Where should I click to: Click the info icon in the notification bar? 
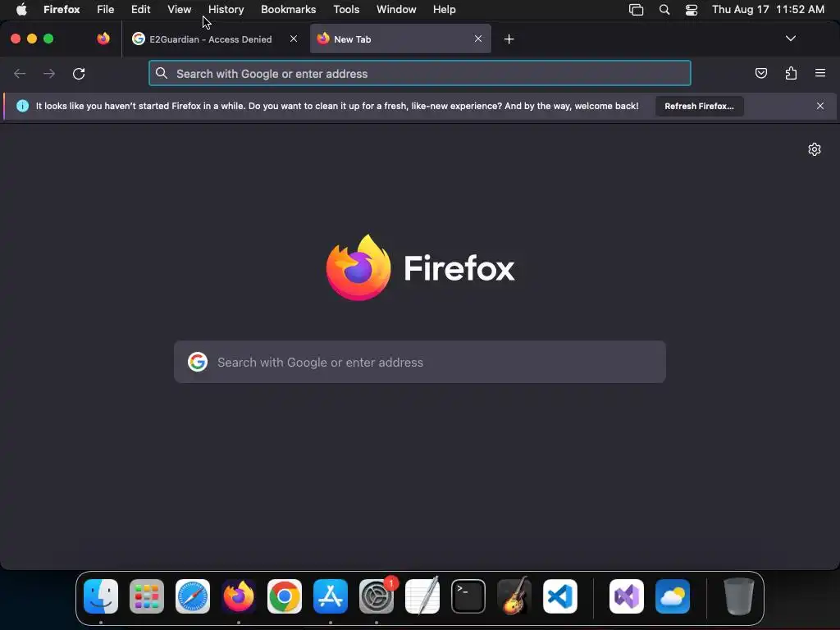(22, 106)
